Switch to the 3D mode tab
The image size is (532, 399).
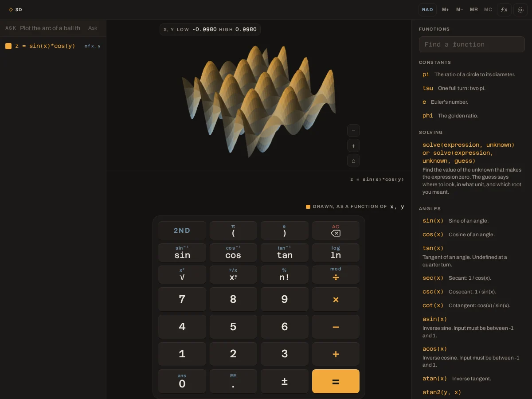(x=16, y=10)
